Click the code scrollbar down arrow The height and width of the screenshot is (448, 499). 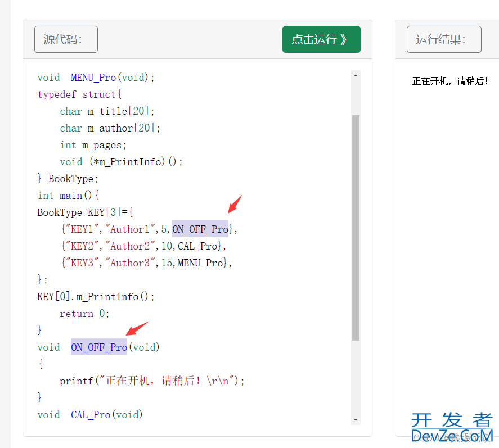pyautogui.click(x=356, y=420)
